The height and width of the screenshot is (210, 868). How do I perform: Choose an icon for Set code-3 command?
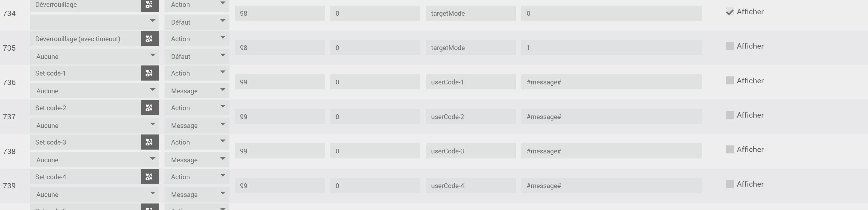click(x=150, y=142)
